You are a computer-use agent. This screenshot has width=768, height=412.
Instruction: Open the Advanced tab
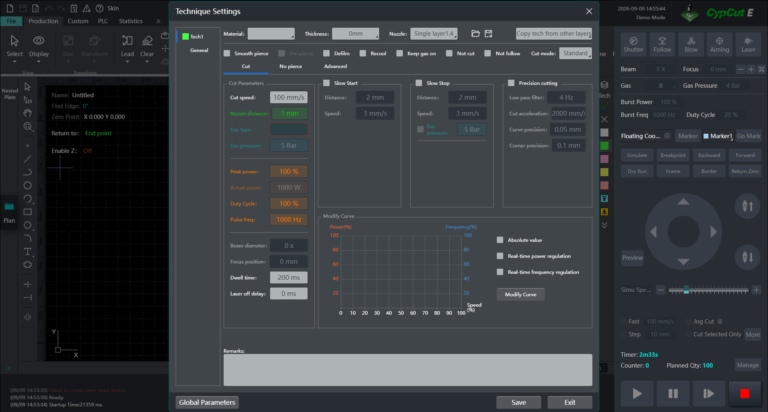tap(336, 66)
